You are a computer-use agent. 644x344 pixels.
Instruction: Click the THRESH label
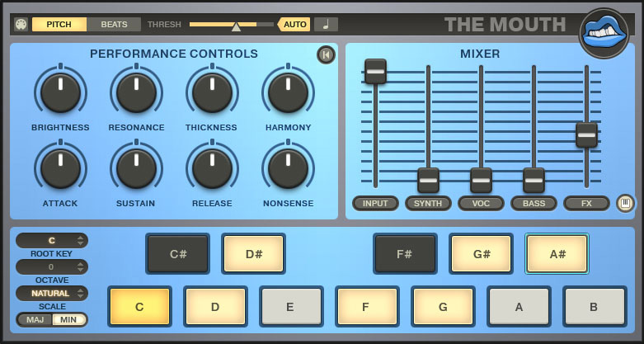pyautogui.click(x=164, y=25)
